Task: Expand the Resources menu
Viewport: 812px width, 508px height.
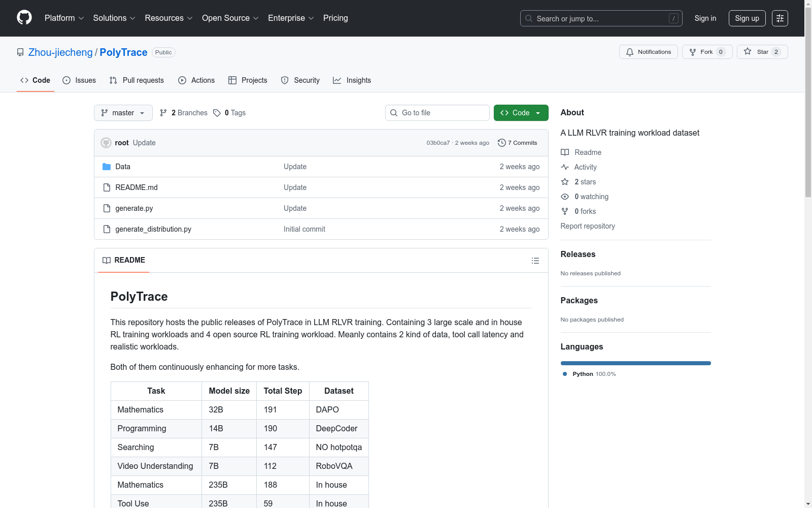Action: pyautogui.click(x=169, y=18)
